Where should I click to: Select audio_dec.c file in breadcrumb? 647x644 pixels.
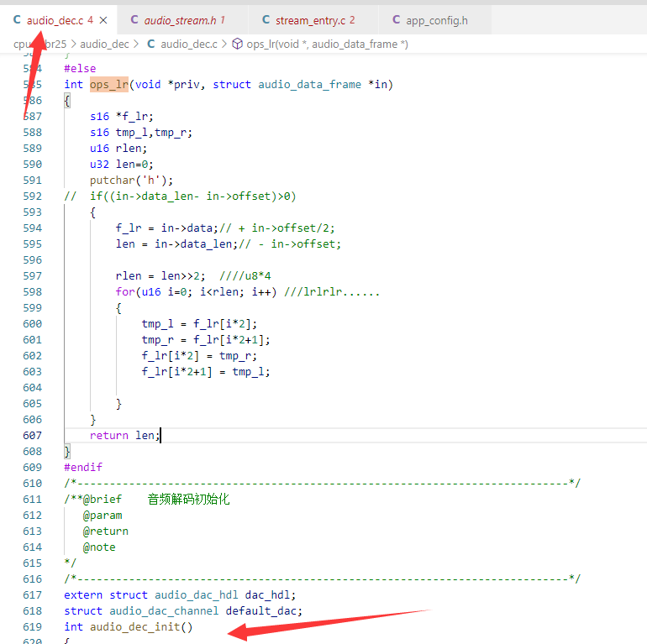click(x=188, y=45)
